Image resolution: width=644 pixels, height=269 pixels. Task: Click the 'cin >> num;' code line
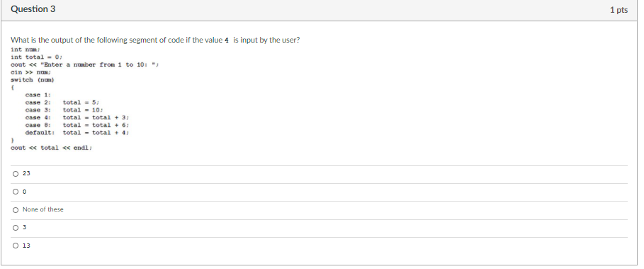pyautogui.click(x=30, y=72)
